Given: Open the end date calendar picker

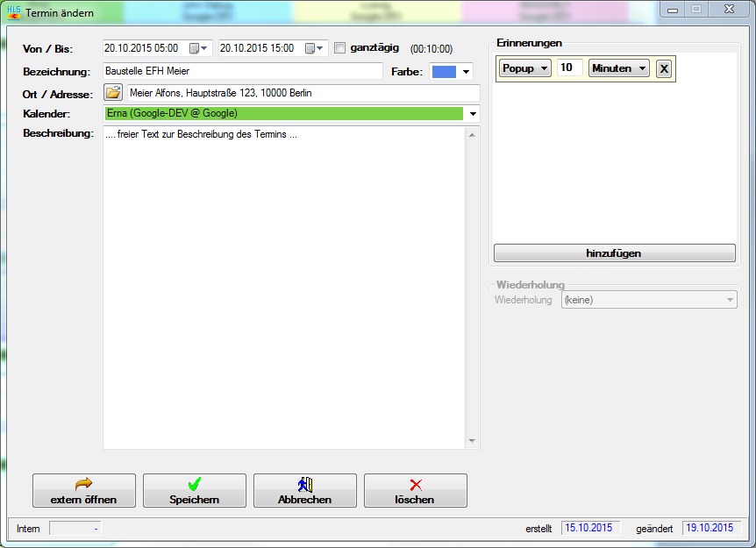Looking at the screenshot, I should [x=315, y=48].
